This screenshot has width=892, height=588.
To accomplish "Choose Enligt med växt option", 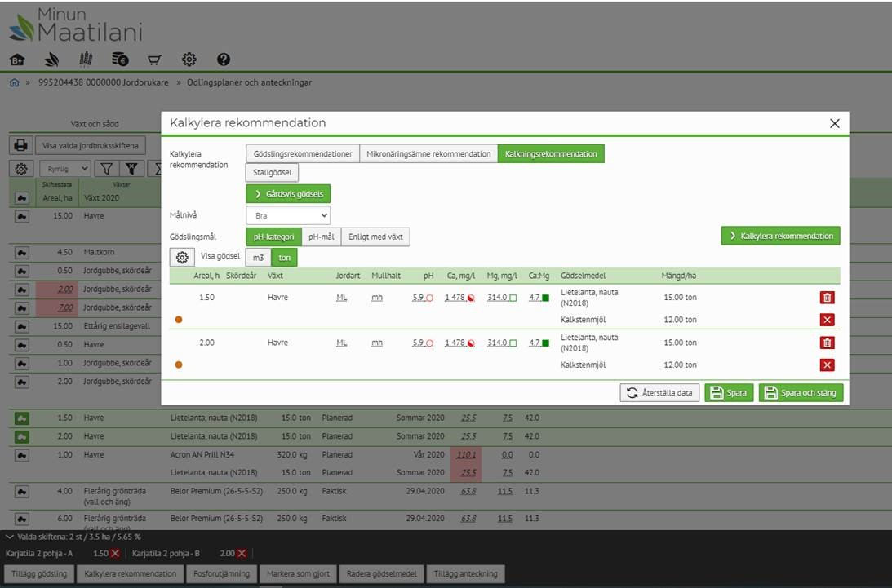I will tap(375, 237).
